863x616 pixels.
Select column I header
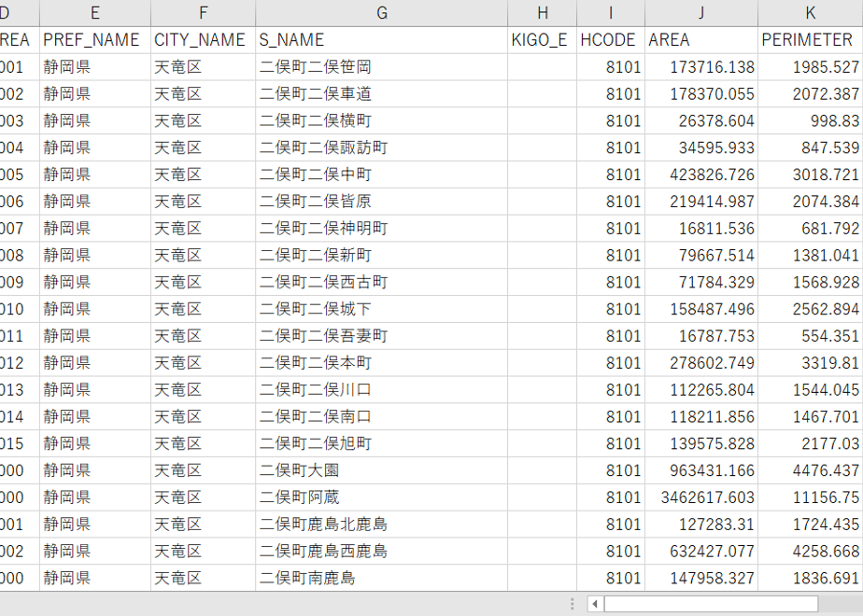coord(611,13)
